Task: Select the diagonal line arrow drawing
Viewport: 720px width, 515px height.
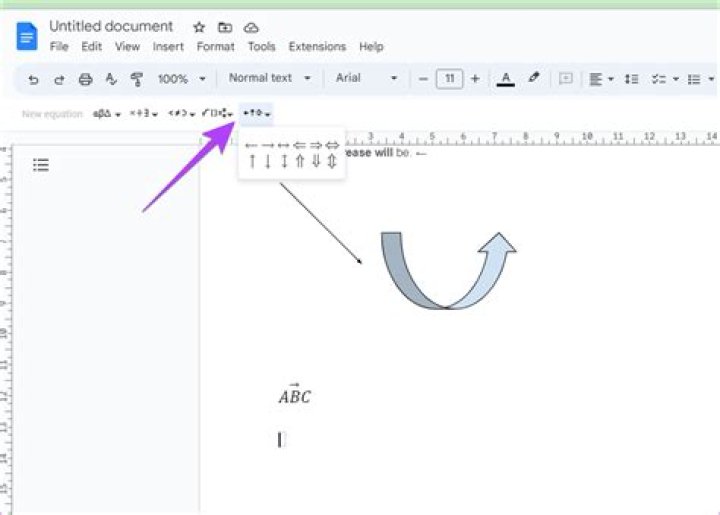Action: pyautogui.click(x=321, y=223)
